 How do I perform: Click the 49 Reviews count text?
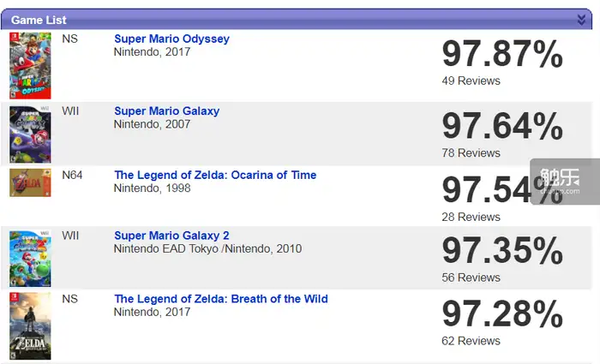(x=471, y=81)
